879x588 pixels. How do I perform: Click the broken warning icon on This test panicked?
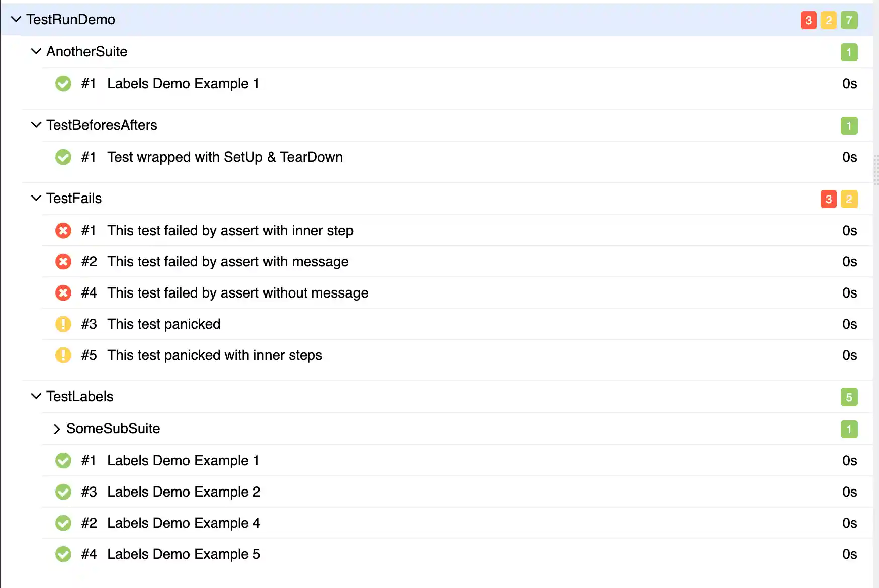pyautogui.click(x=63, y=324)
